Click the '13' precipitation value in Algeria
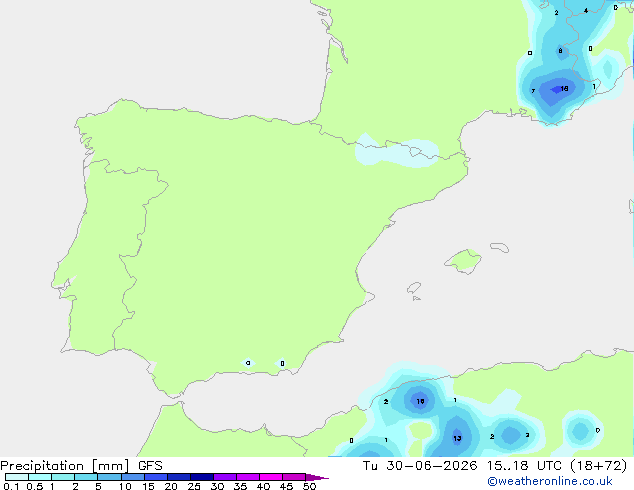 click(457, 438)
